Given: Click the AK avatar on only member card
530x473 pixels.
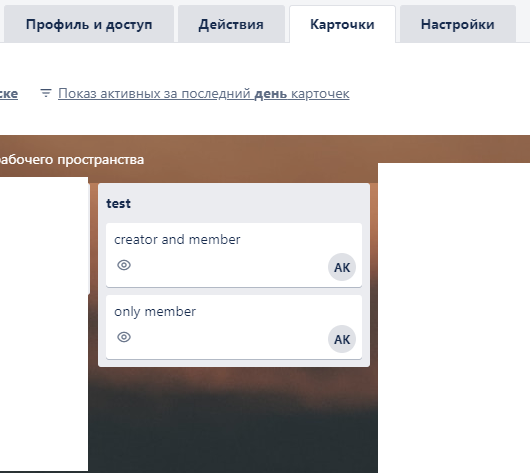Looking at the screenshot, I should pyautogui.click(x=342, y=339).
